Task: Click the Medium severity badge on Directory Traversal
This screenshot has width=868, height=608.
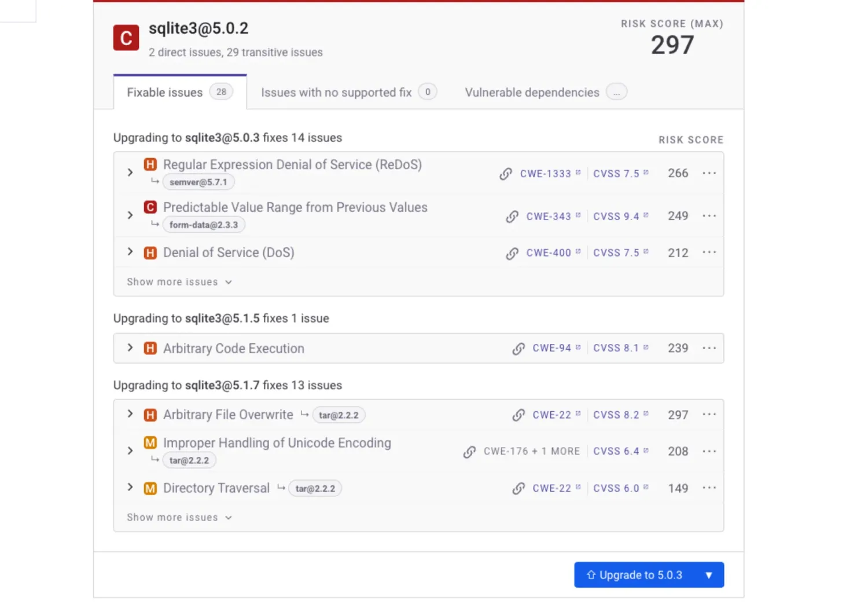Action: coord(150,488)
